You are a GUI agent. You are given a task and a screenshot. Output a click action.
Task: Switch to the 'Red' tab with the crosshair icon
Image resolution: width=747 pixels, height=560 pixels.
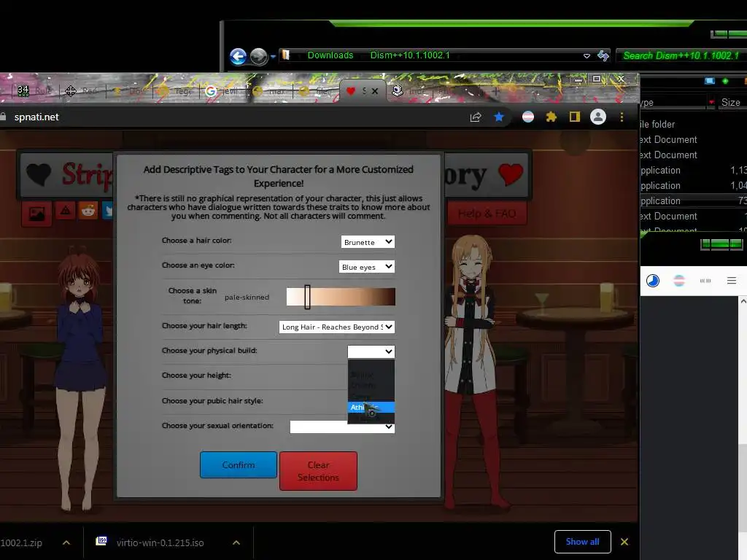click(82, 91)
